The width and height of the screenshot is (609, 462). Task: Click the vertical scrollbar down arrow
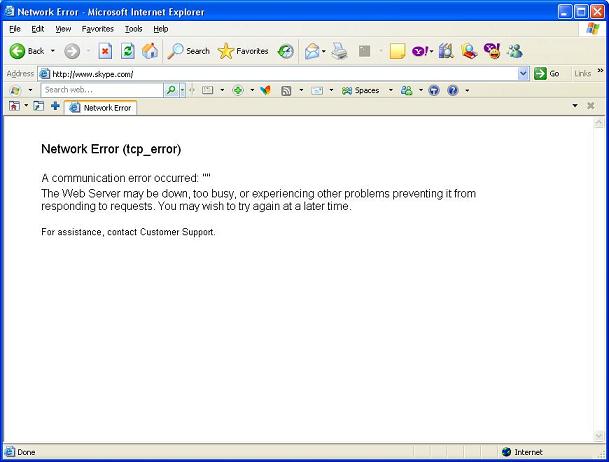[x=599, y=436]
